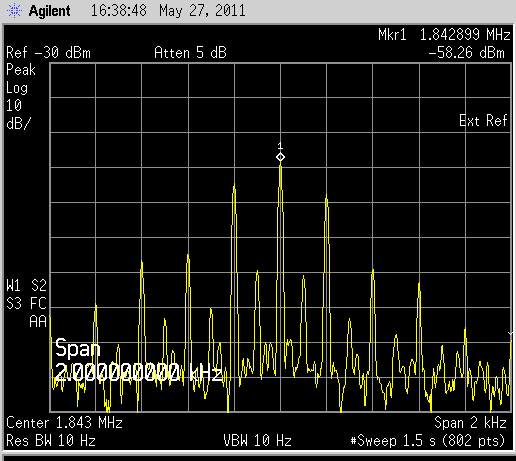
Task: Click the W1 S2 trace status annotation
Action: pyautogui.click(x=26, y=286)
